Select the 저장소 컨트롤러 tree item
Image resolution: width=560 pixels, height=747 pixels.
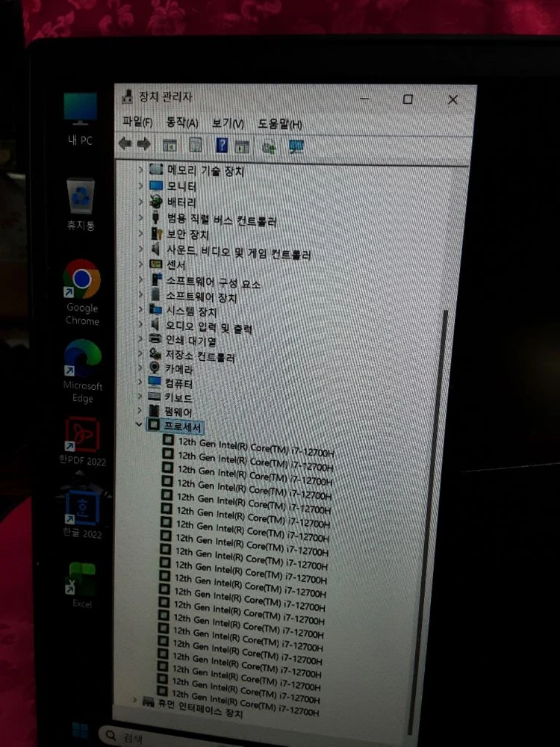click(x=200, y=356)
